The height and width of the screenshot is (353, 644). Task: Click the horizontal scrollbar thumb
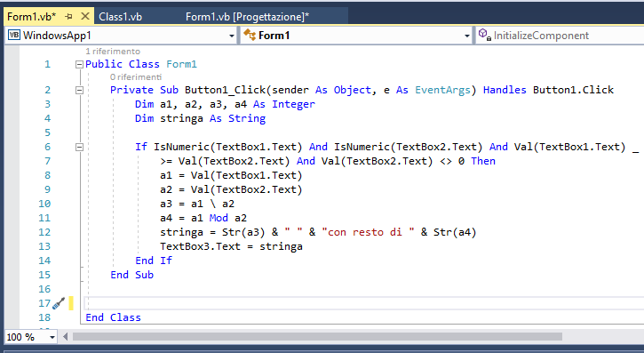[x=317, y=337]
